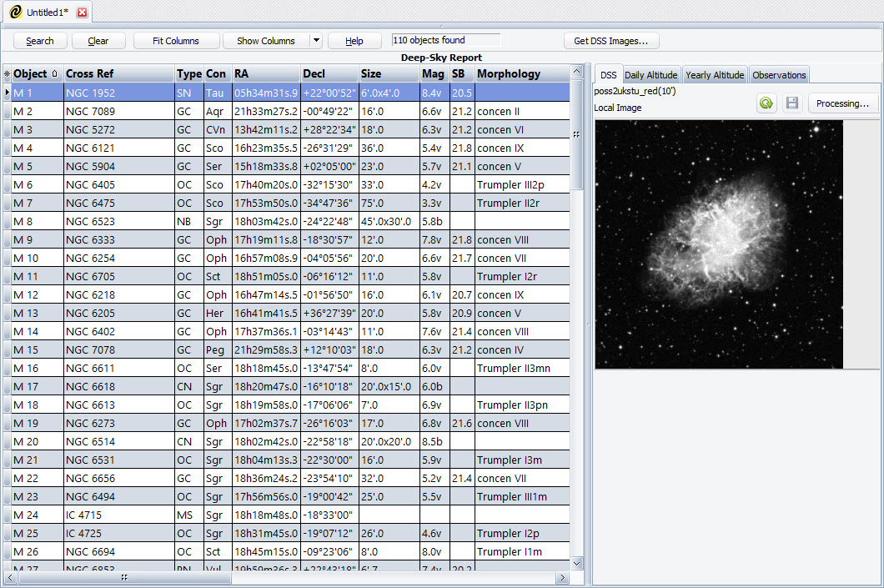This screenshot has width=884, height=588.
Task: Click the horizontal scrollbar thumb of table
Action: pyautogui.click(x=125, y=577)
